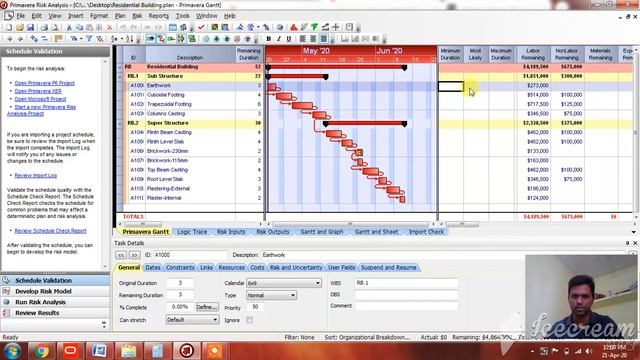Expand the left navigation pane chevron
This screenshot has width=640, height=360.
(x=104, y=324)
